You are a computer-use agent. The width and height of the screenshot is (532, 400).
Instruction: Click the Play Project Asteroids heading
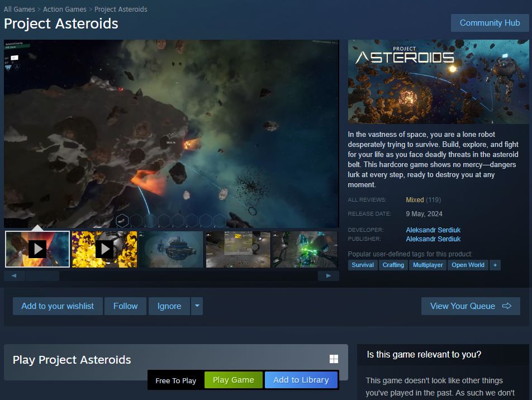[x=72, y=360]
